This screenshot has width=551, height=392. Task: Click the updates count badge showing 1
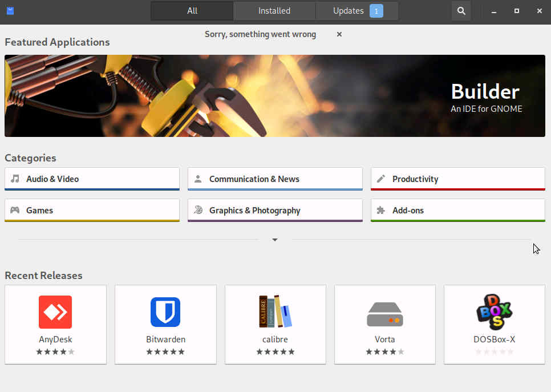pos(376,11)
